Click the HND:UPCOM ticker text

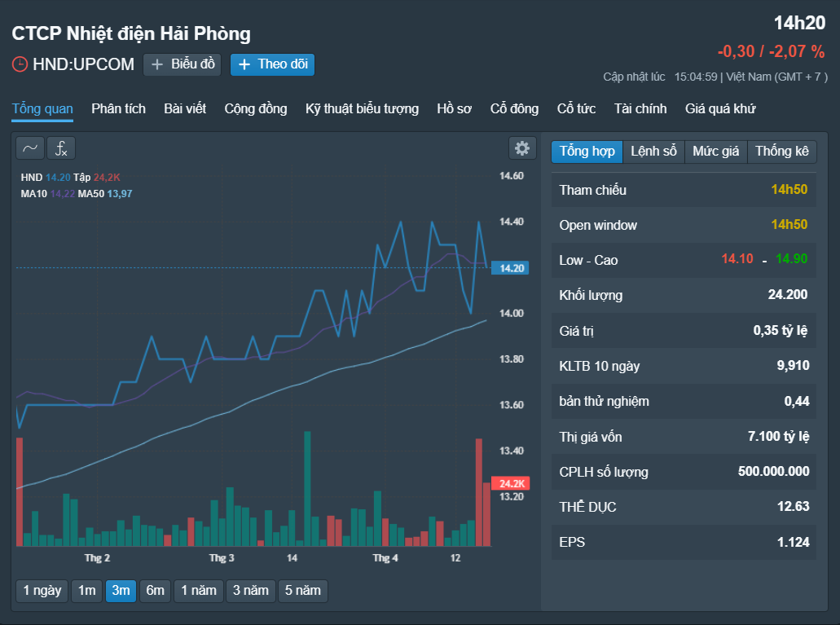click(x=84, y=64)
